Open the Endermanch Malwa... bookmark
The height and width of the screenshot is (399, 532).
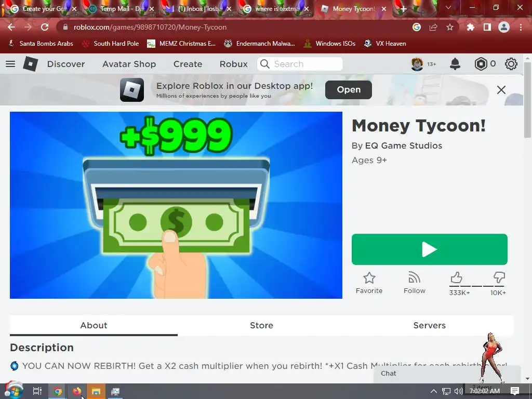260,44
